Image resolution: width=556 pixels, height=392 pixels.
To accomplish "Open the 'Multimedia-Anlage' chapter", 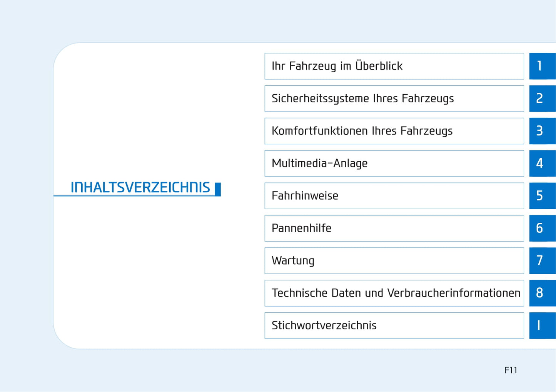I will 394,163.
